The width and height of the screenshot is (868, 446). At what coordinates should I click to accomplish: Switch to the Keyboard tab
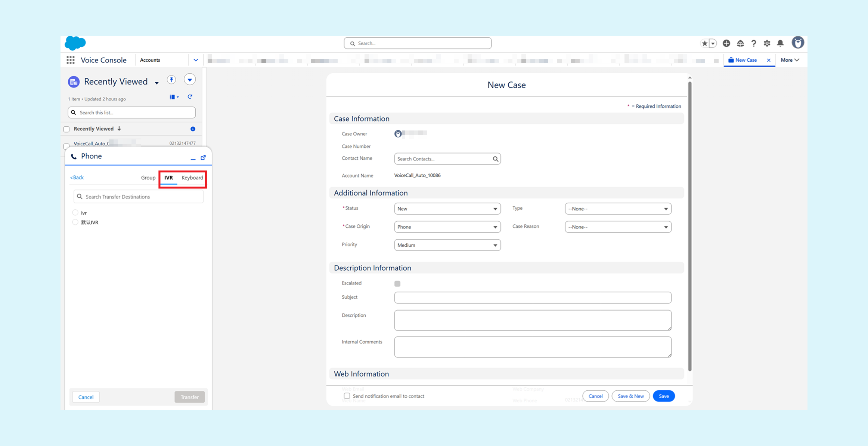click(192, 178)
